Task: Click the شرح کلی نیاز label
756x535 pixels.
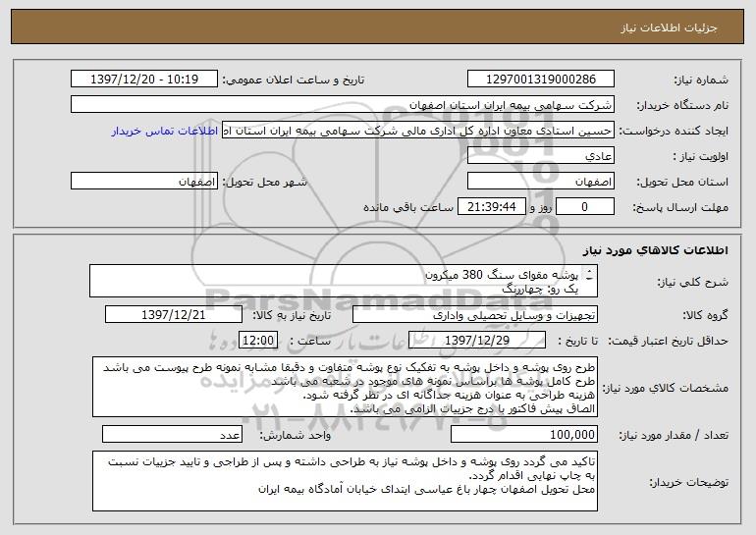Action: click(x=693, y=283)
